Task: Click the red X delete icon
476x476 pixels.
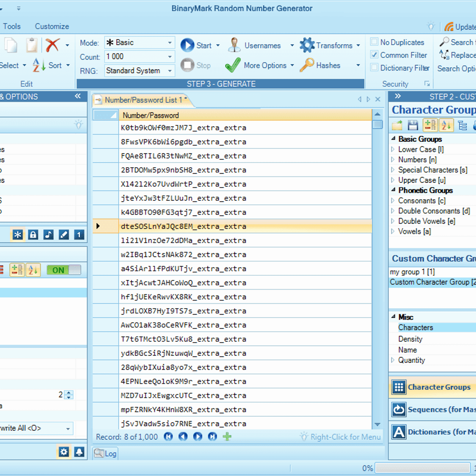Action: [52, 45]
